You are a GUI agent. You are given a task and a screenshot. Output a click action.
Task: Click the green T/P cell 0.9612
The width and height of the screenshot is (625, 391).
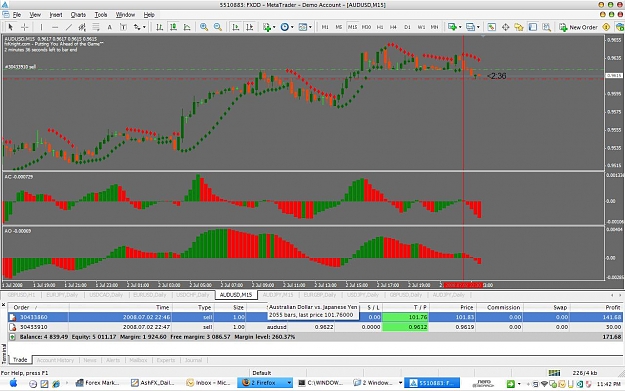click(x=405, y=327)
